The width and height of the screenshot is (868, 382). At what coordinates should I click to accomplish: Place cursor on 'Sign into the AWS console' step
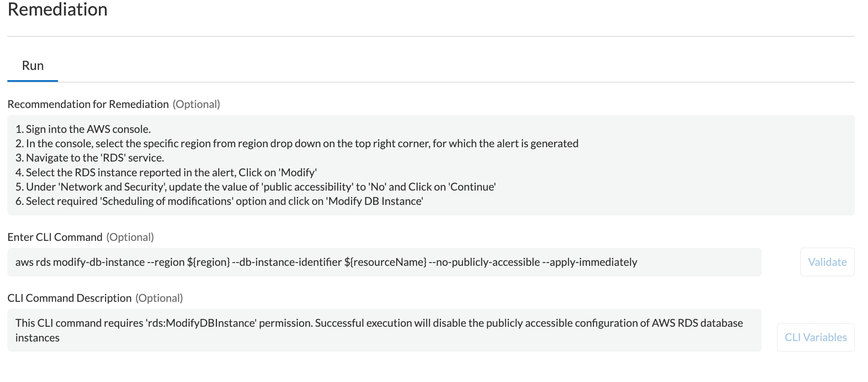point(88,129)
